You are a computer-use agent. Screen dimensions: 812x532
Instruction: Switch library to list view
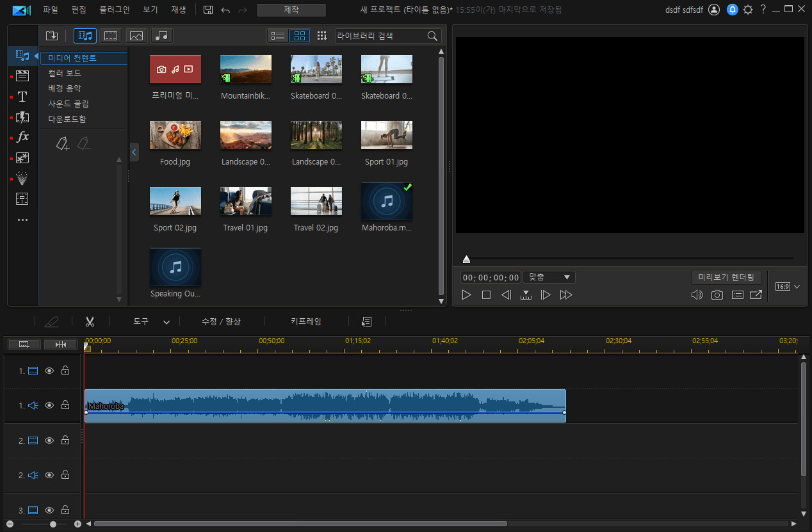click(x=278, y=36)
